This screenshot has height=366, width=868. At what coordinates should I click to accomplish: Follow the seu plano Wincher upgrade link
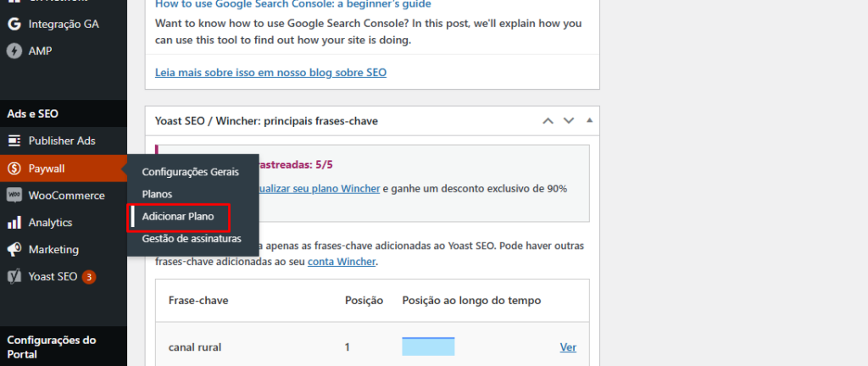(x=319, y=189)
